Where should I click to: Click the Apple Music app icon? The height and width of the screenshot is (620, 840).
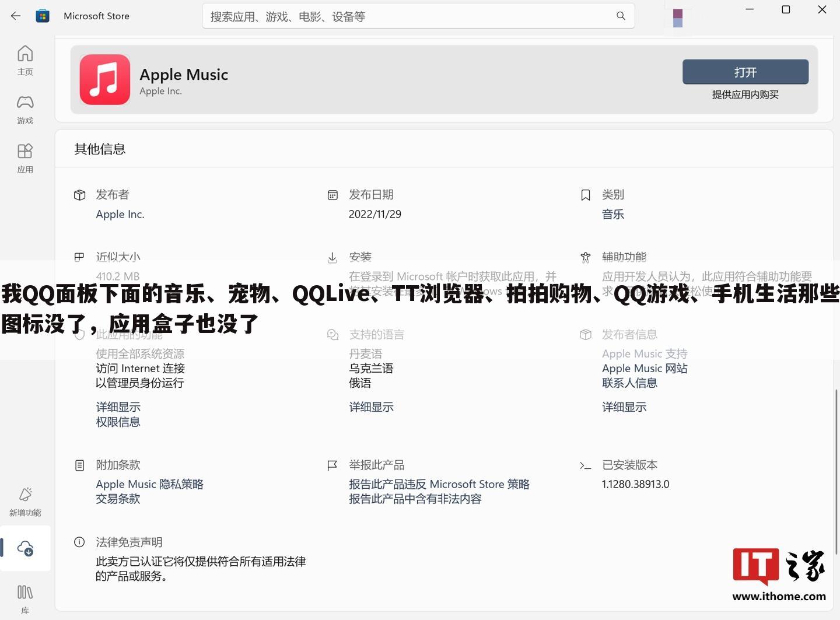105,79
